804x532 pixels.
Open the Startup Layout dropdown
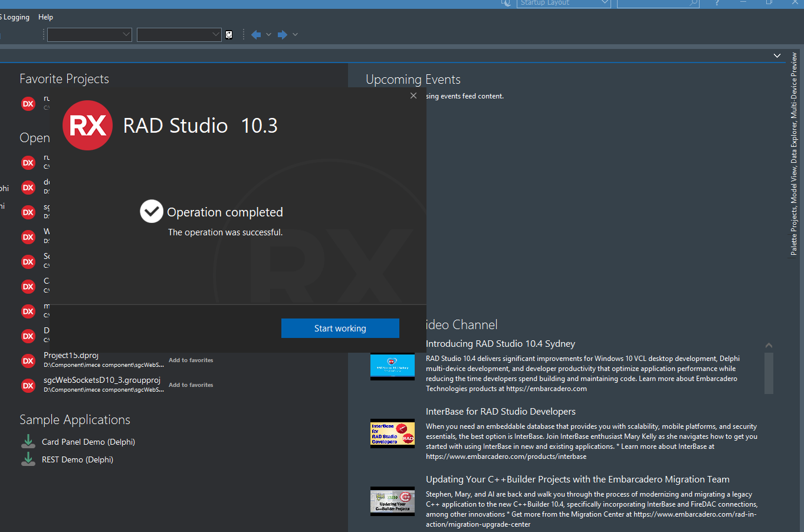(563, 3)
